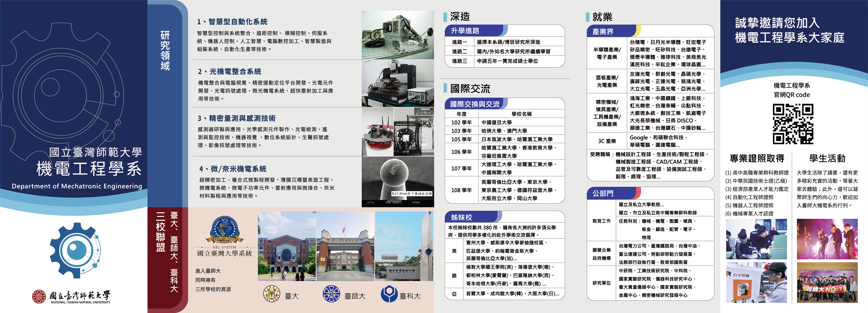Click the 專業證照取得 heading

(x=757, y=158)
